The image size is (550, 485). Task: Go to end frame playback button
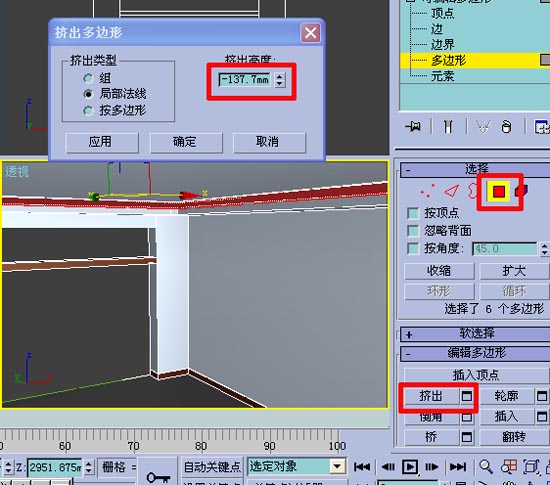coord(458,467)
